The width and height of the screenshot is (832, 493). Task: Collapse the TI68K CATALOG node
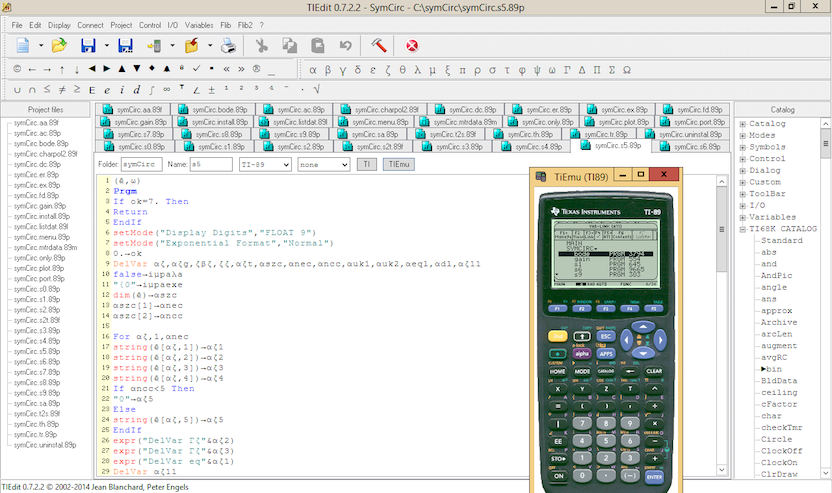pyautogui.click(x=743, y=229)
